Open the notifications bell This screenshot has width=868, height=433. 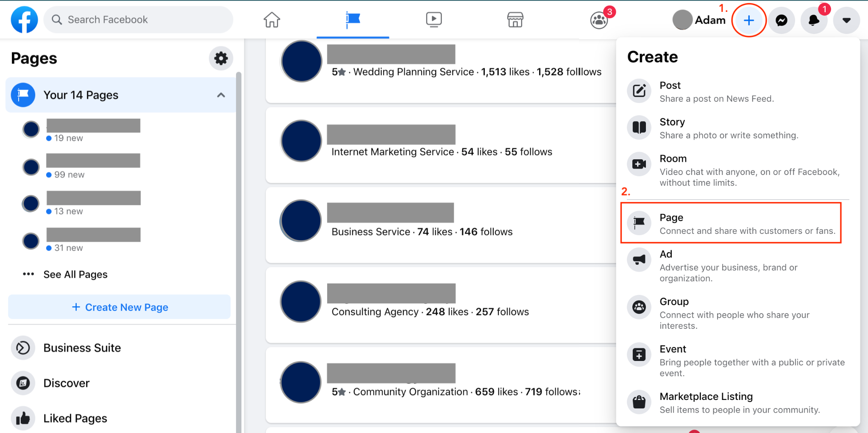814,20
